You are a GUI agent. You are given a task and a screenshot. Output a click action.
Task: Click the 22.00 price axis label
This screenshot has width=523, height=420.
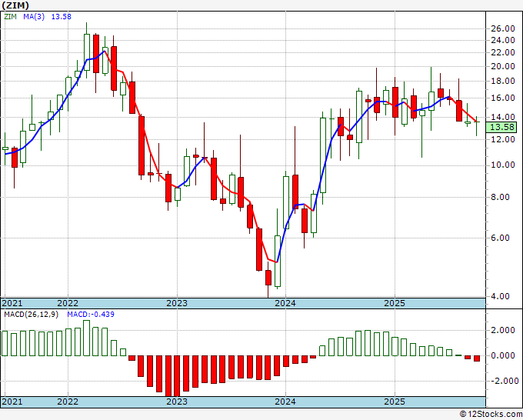[x=503, y=53]
